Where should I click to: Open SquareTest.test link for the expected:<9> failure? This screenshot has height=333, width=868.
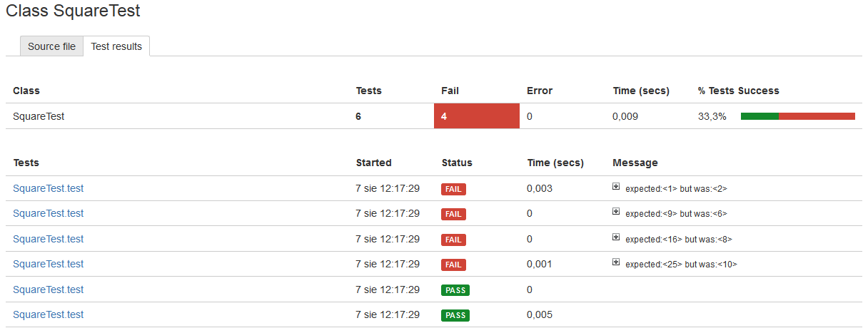point(48,213)
